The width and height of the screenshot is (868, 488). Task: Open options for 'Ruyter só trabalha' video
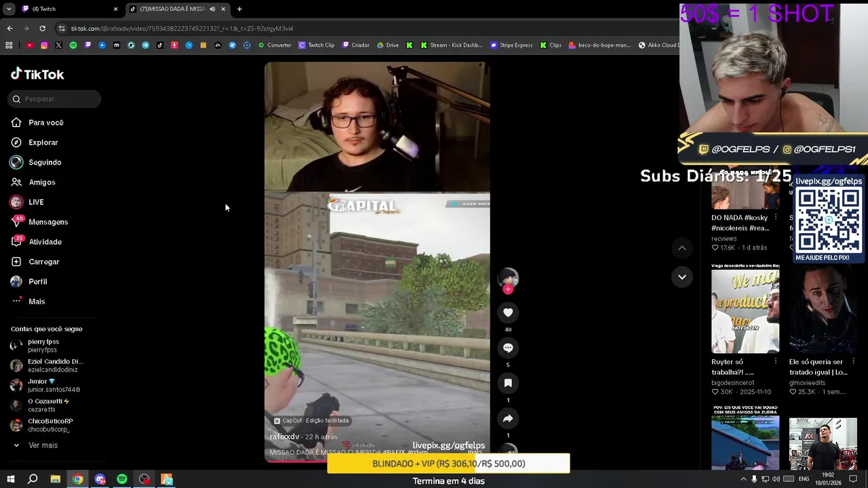776,362
